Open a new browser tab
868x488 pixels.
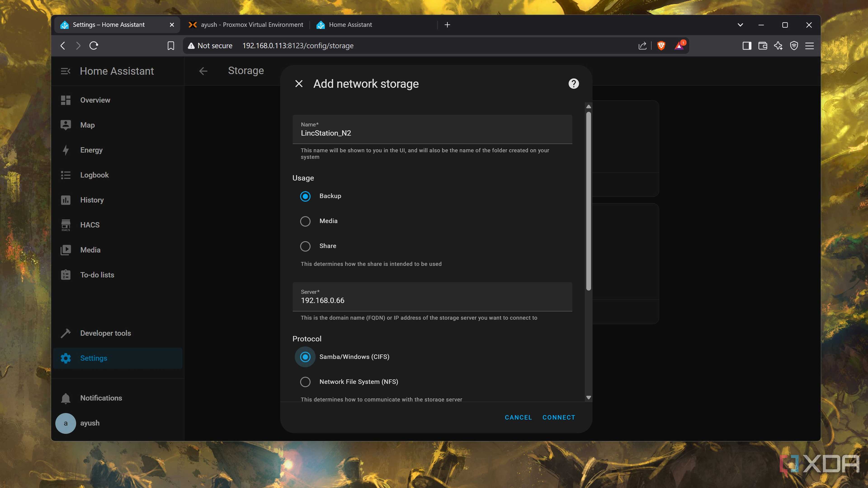447,25
